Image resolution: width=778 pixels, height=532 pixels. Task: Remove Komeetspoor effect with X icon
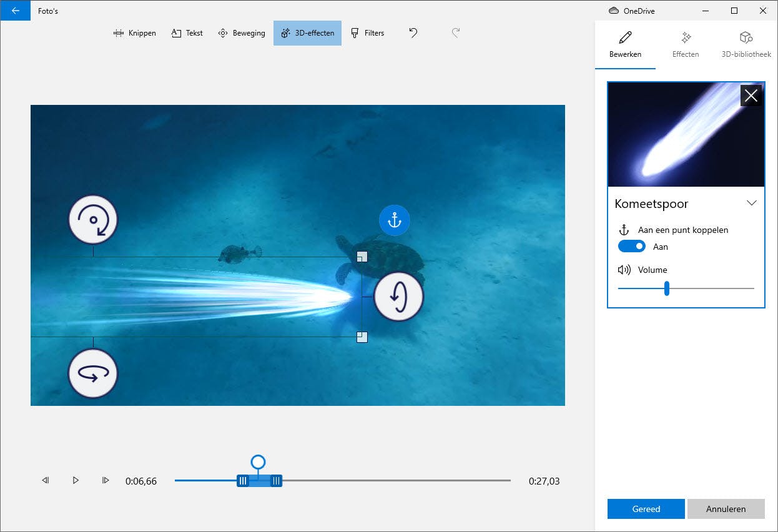751,96
